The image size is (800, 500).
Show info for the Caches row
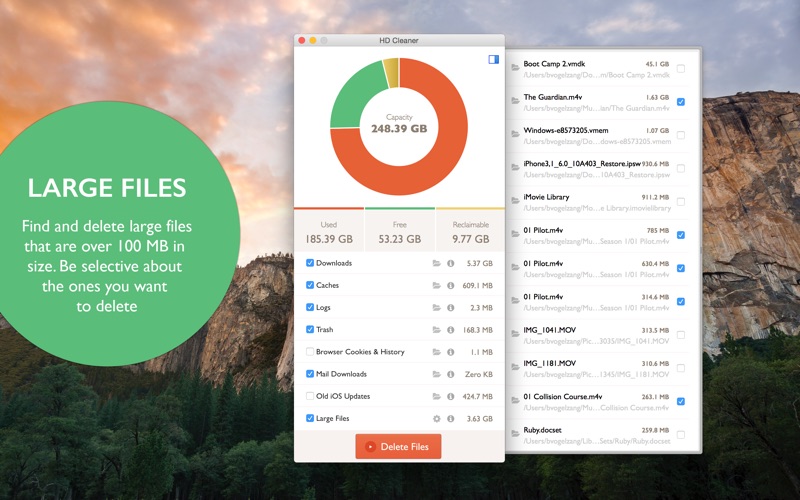coord(451,286)
